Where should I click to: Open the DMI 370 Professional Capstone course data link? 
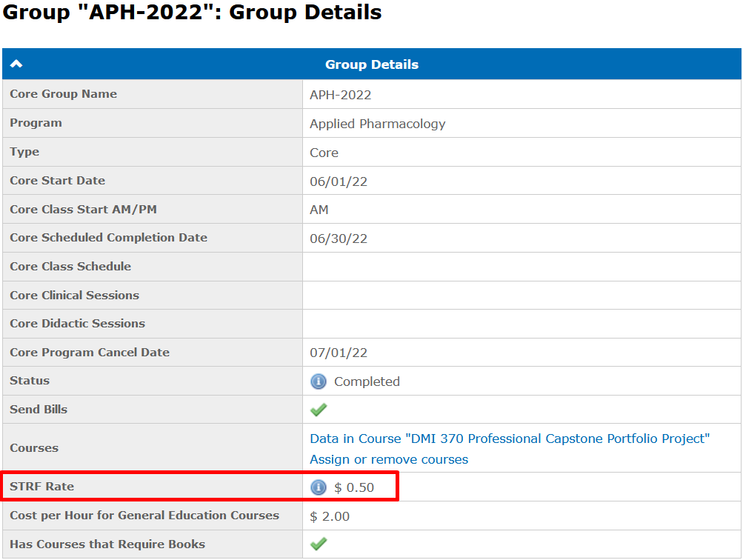tap(510, 439)
